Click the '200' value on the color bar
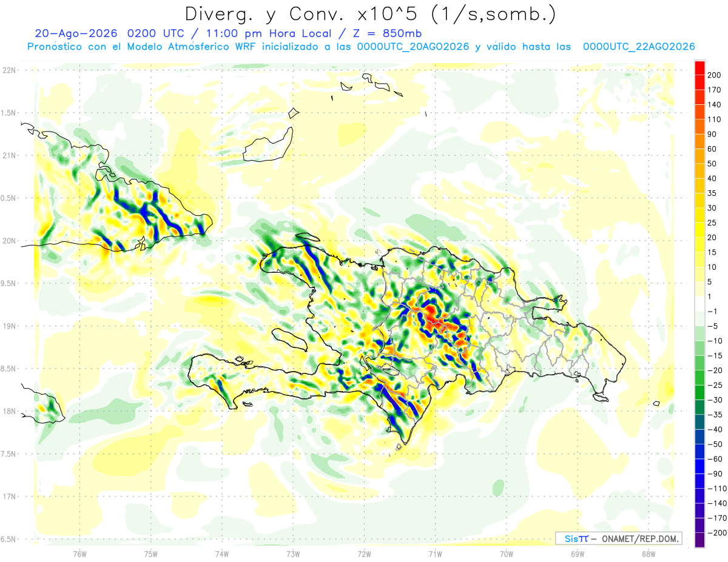 [x=714, y=75]
